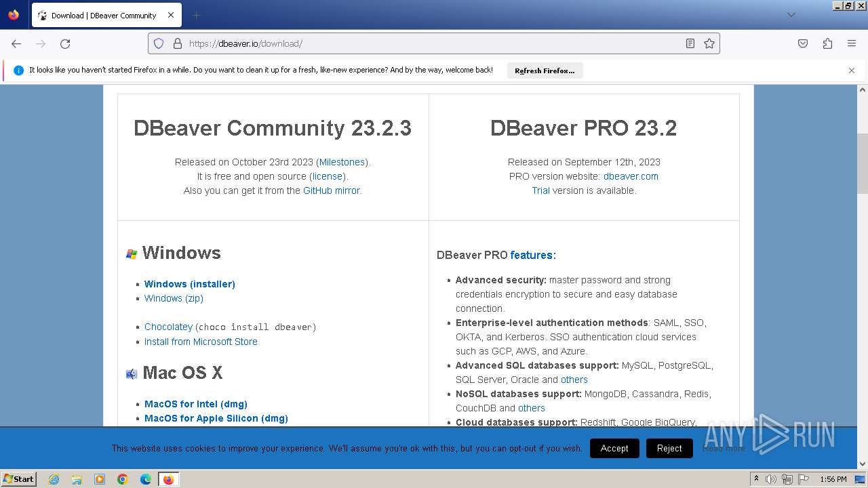This screenshot has height=488, width=868.
Task: Open the DBeaver PRO features link
Action: [532, 256]
